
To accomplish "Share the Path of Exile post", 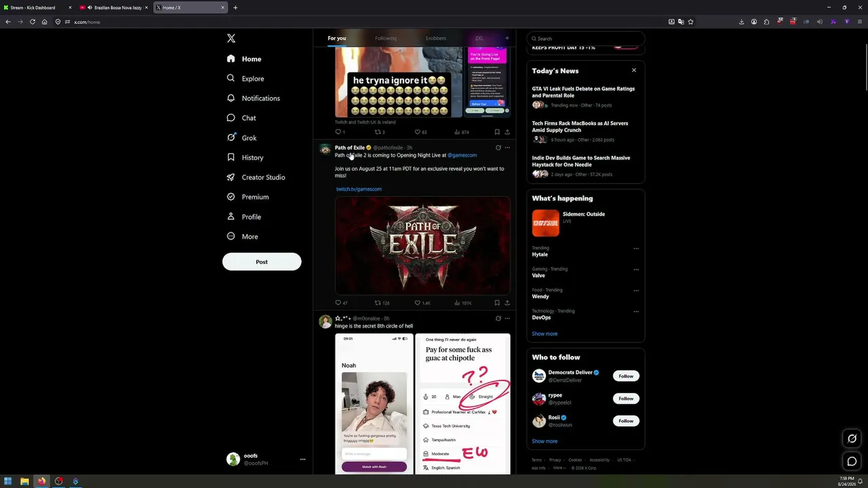I will (507, 303).
